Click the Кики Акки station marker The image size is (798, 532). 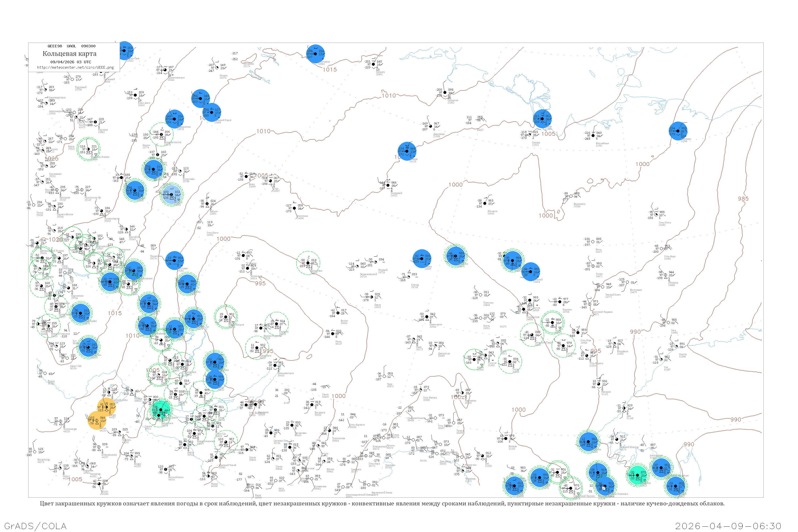[135, 95]
